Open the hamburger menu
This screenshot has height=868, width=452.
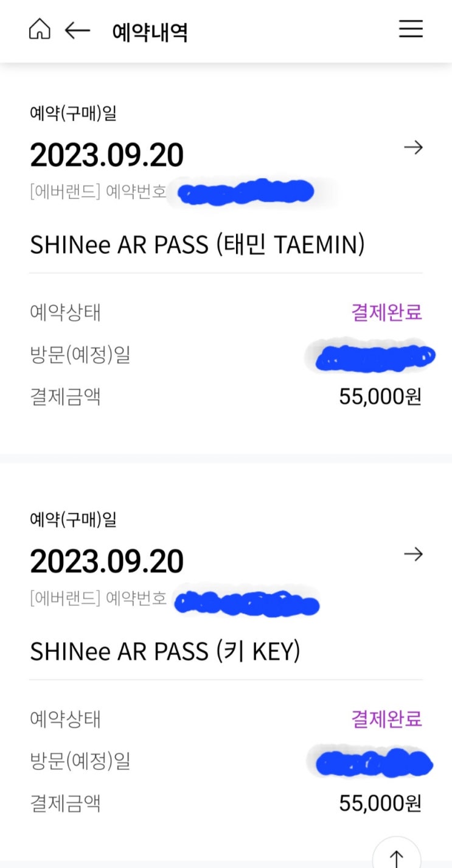coord(411,29)
